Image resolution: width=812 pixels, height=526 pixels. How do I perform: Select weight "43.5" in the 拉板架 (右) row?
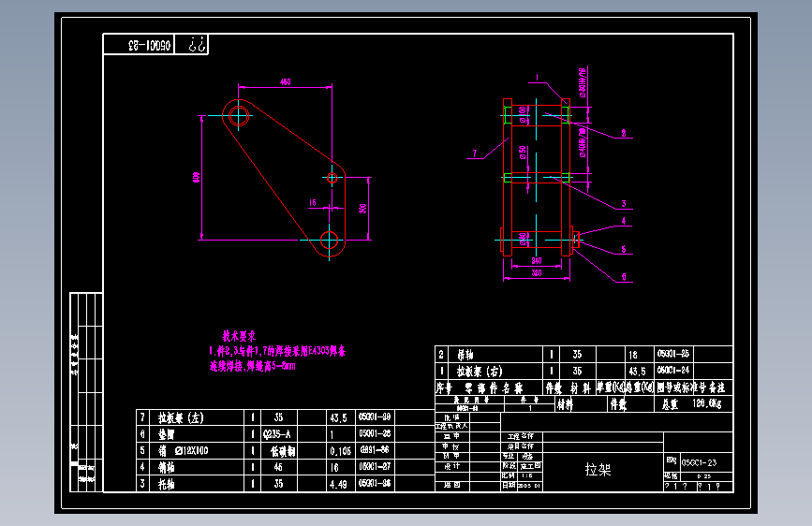(x=637, y=372)
